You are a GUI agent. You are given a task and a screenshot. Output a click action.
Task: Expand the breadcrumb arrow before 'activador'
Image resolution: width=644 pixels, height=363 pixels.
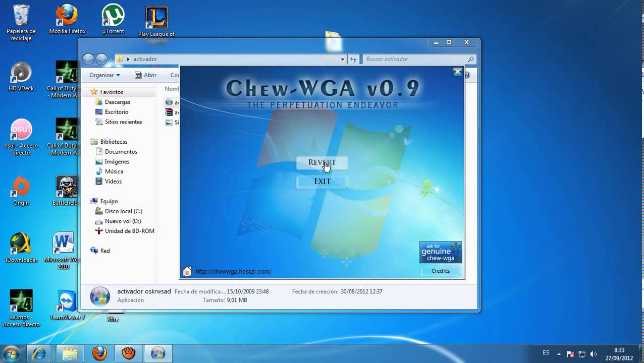(128, 59)
